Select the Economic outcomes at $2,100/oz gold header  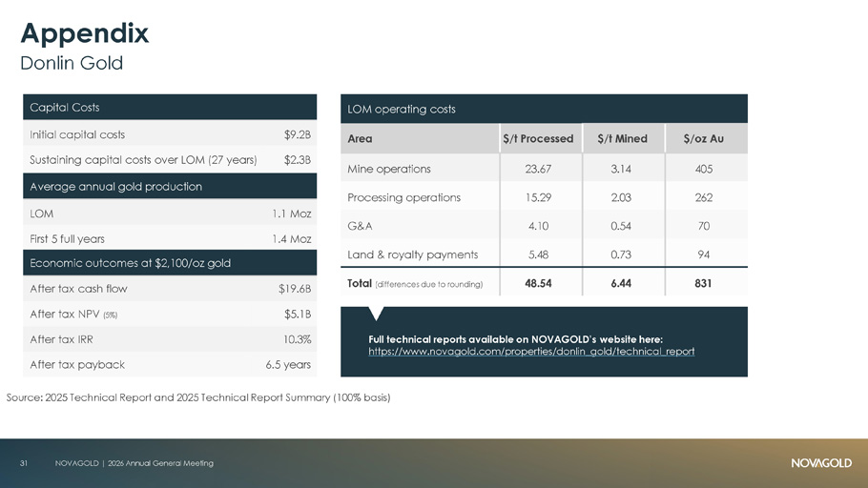170,263
